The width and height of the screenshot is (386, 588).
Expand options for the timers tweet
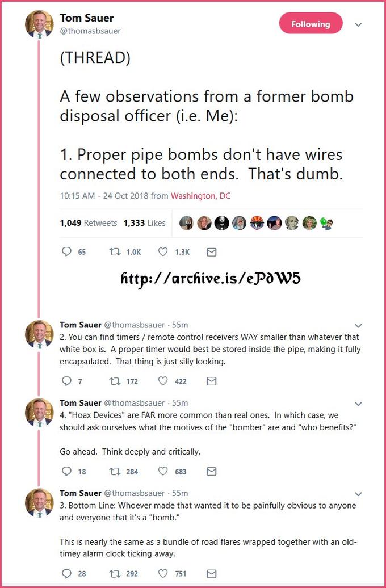[x=358, y=326]
